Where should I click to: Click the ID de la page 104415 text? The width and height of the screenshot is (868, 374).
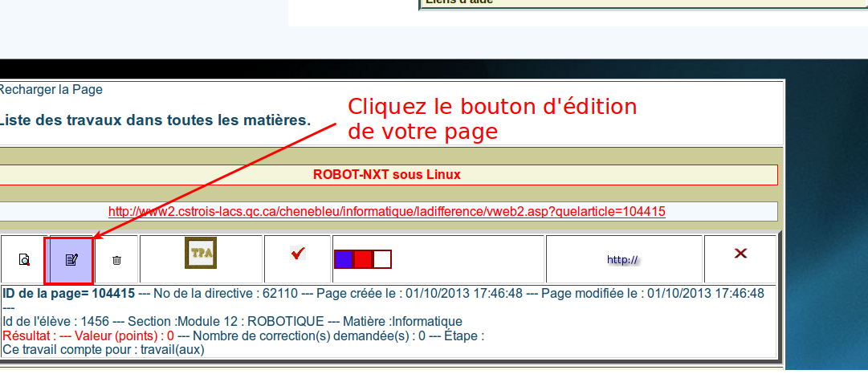[x=68, y=294]
